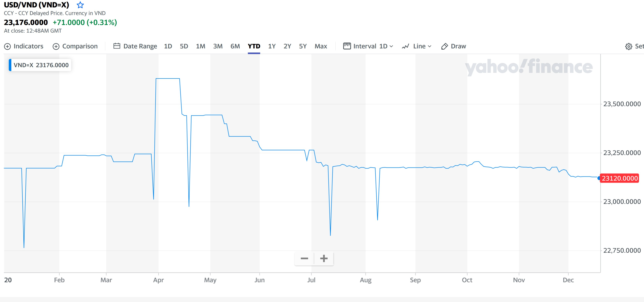Click the red 23120.0000 price marker
Screen dimensions: 644x302
pos(620,178)
